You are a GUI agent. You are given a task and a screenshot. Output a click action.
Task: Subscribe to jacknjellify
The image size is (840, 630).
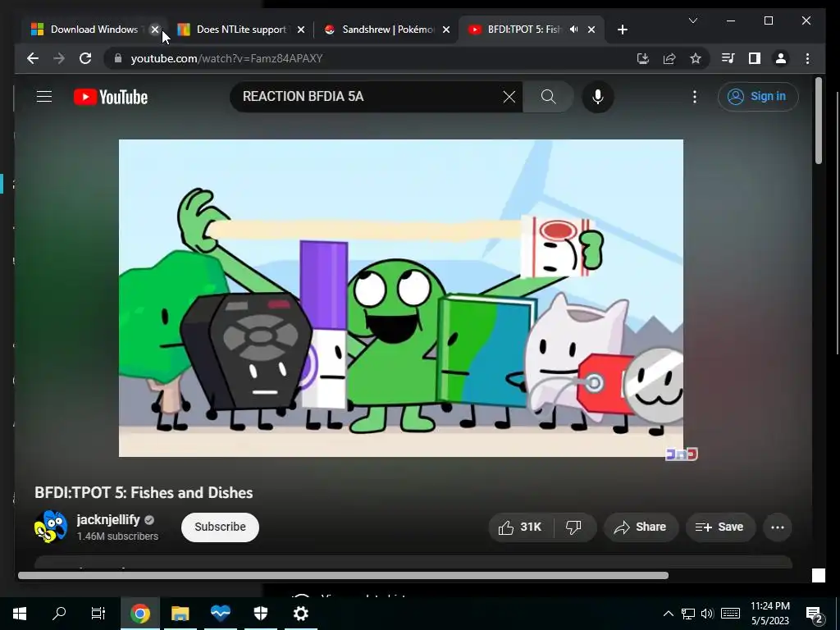point(220,527)
